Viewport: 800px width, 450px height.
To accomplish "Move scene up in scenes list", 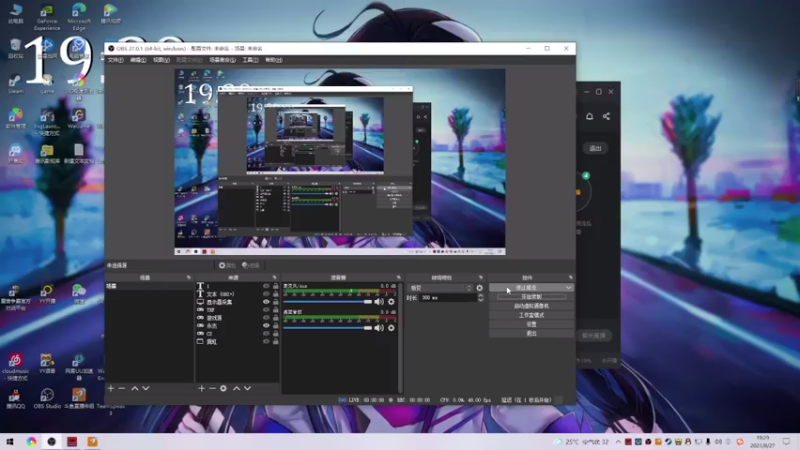I will (x=135, y=388).
